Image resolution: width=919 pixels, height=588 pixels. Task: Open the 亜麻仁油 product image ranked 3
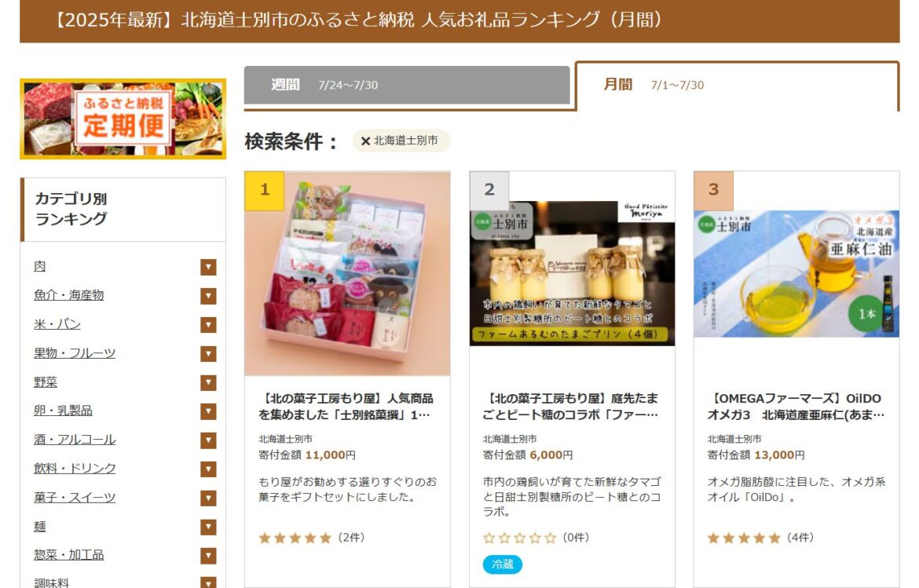tap(796, 273)
